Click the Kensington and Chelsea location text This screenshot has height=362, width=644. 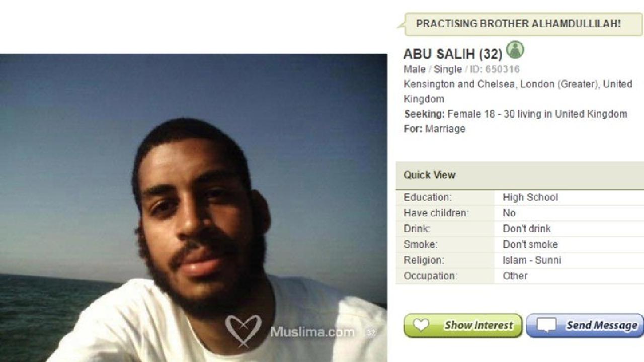(518, 92)
